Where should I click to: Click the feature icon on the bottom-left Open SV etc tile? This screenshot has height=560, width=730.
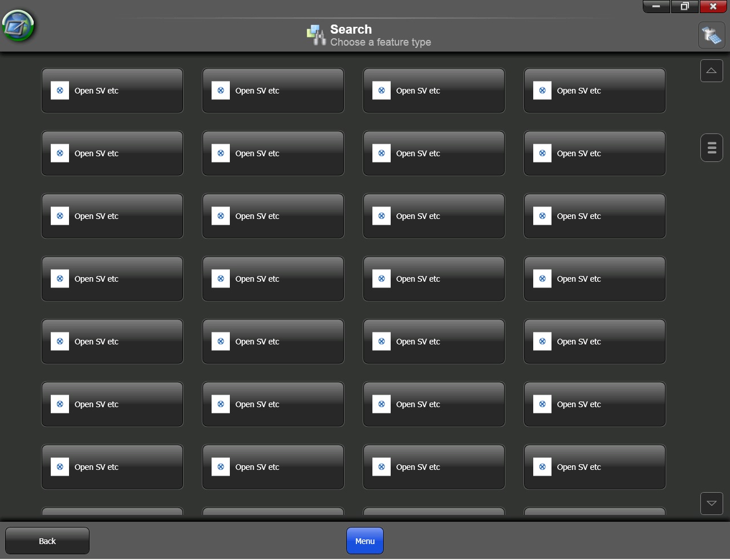point(59,466)
